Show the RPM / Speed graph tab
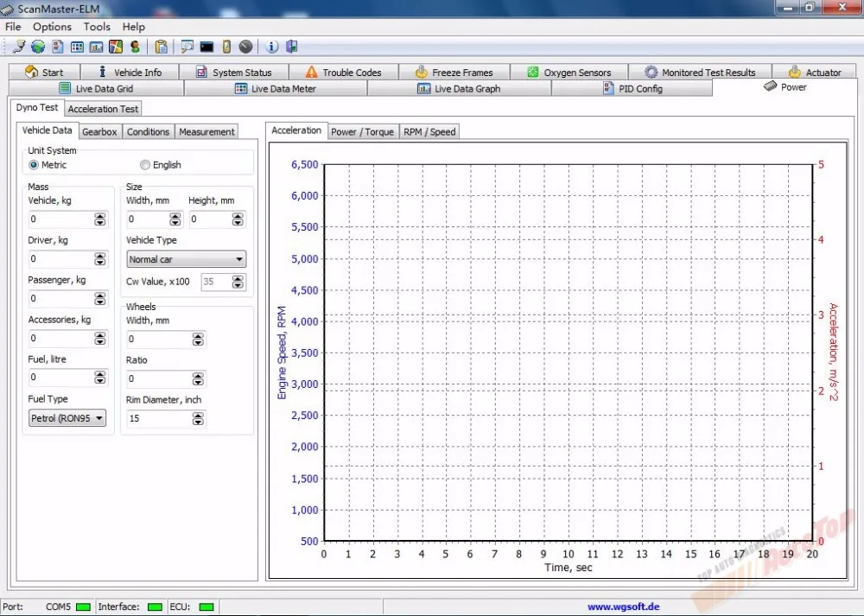Viewport: 864px width, 616px height. pos(429,131)
